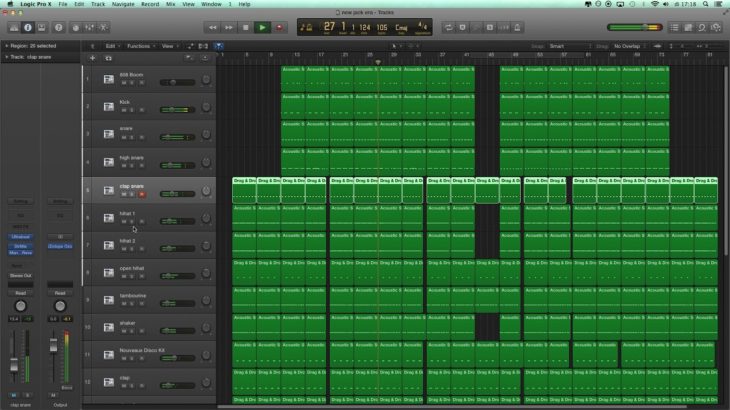Image resolution: width=730 pixels, height=410 pixels.
Task: Expand the Track clap snare disclosure triangle
Action: (7, 57)
